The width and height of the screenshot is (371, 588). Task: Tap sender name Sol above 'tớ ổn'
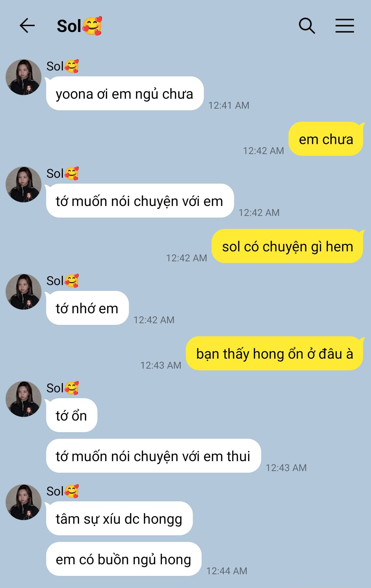(63, 388)
